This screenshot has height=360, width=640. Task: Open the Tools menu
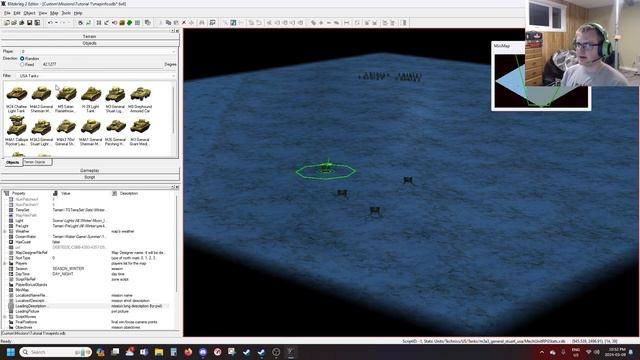click(66, 13)
